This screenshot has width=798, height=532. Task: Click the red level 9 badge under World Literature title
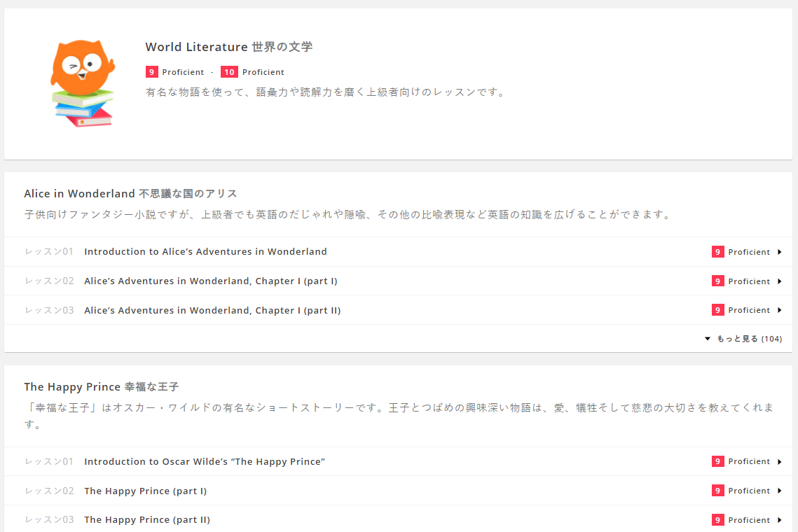151,72
